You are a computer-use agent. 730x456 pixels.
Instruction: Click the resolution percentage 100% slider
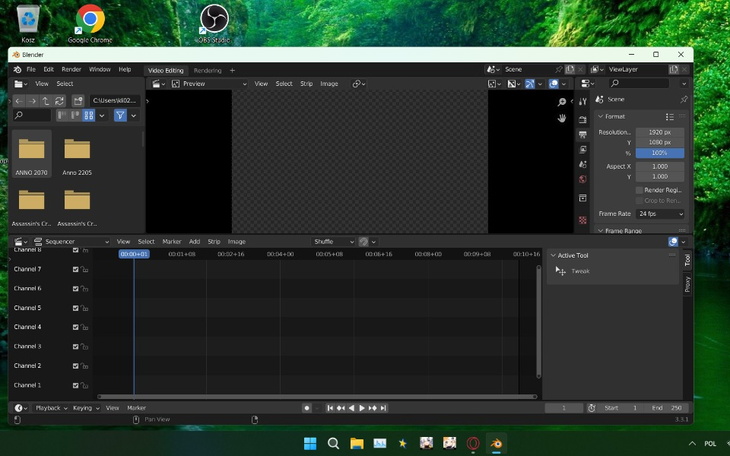point(660,153)
